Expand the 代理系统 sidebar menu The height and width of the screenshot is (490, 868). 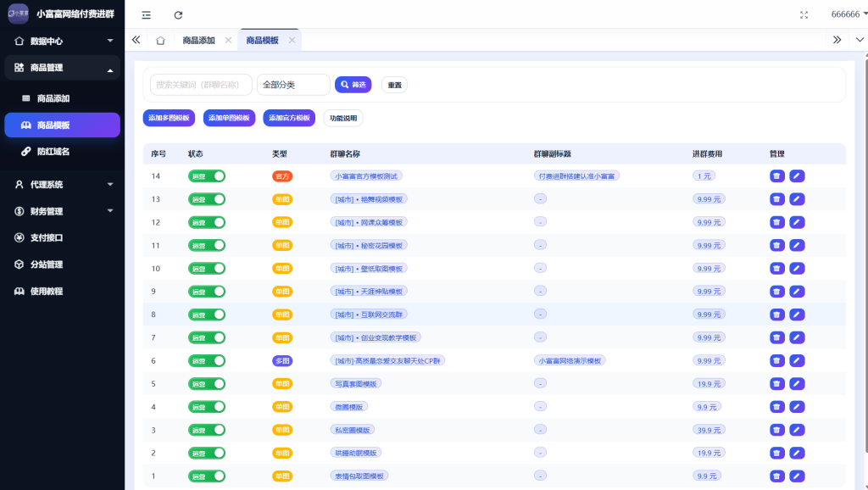coord(63,184)
